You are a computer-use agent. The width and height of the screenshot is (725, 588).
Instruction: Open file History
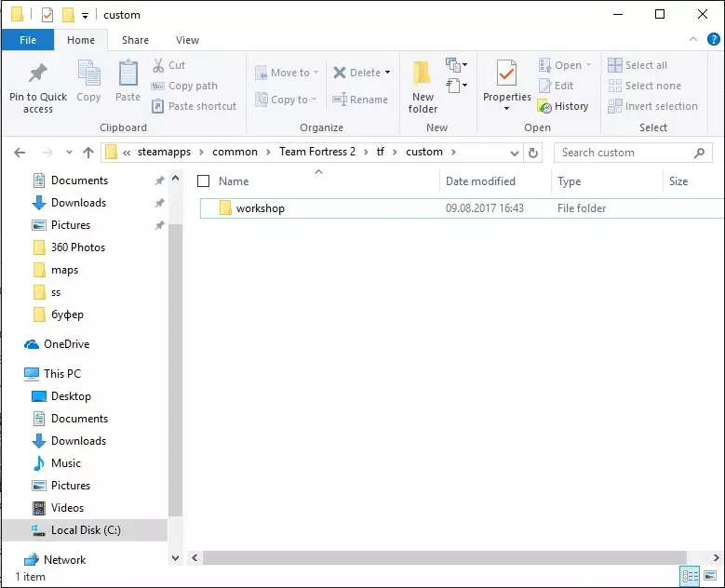pyautogui.click(x=563, y=106)
